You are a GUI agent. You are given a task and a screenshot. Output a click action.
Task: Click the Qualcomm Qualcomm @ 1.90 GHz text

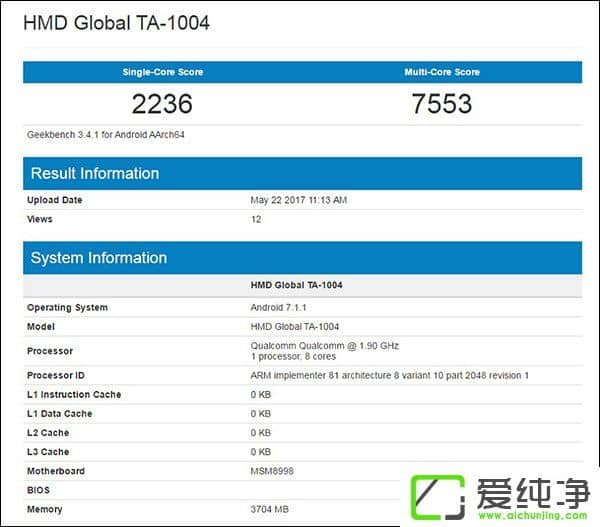point(324,346)
